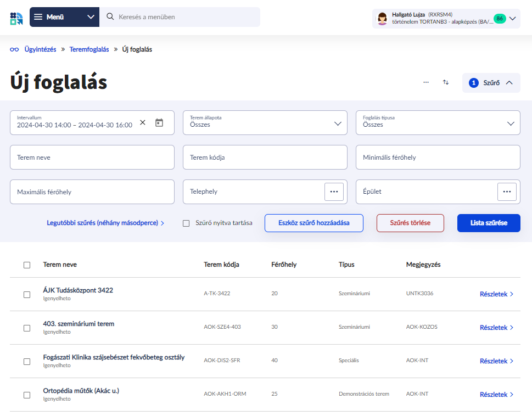Open the Menü main menu
The image size is (532, 416).
tap(64, 17)
